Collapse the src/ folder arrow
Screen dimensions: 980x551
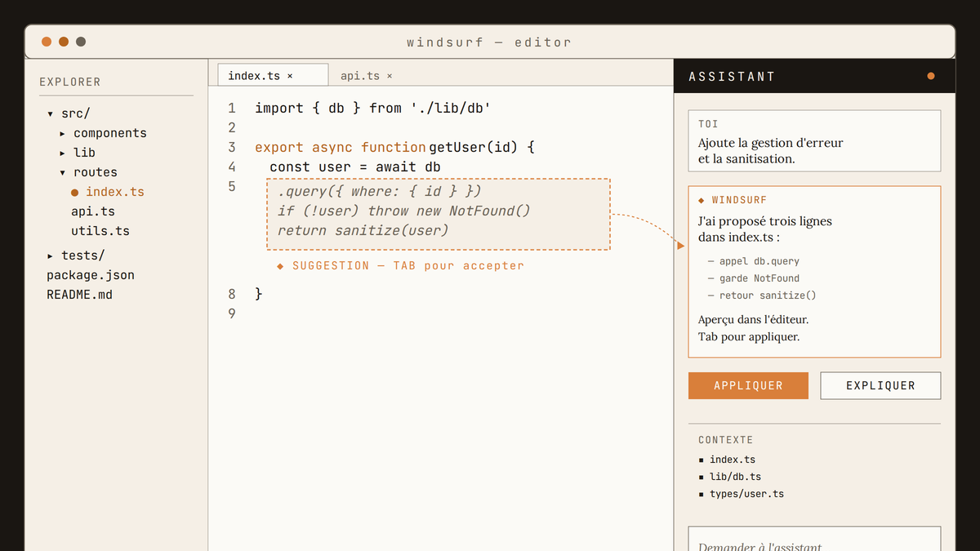(x=51, y=113)
